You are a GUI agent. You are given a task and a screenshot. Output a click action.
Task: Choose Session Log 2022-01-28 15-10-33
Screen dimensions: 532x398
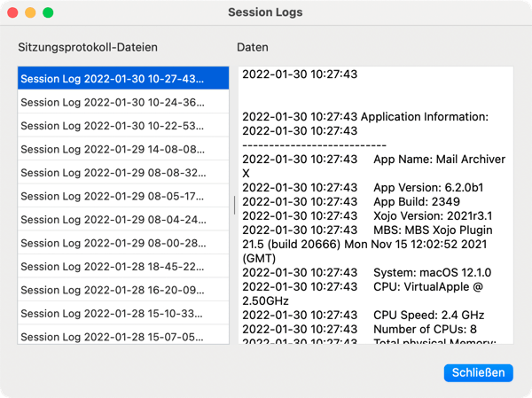121,314
